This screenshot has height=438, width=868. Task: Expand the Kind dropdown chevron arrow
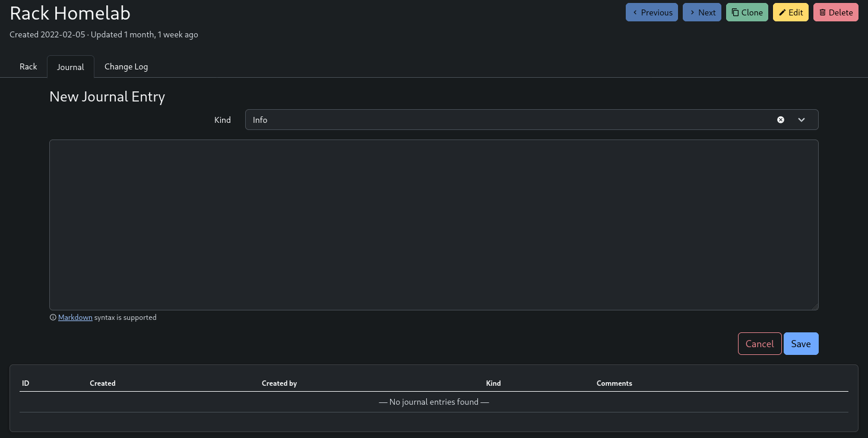point(802,120)
